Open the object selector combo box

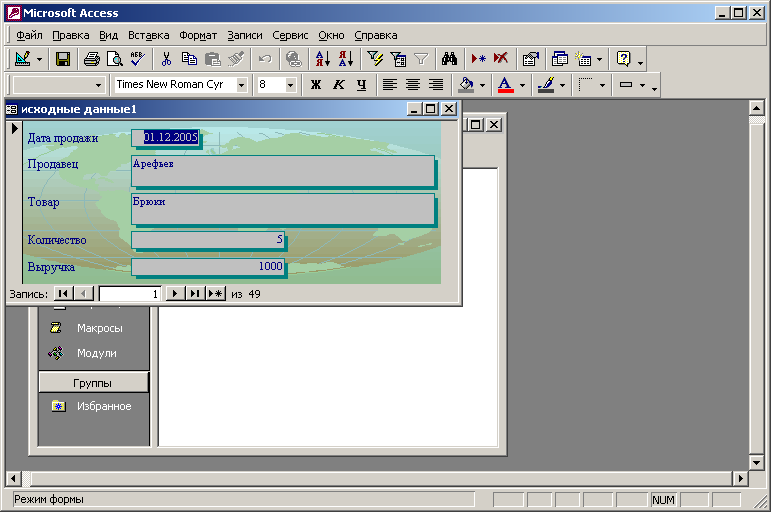point(59,85)
